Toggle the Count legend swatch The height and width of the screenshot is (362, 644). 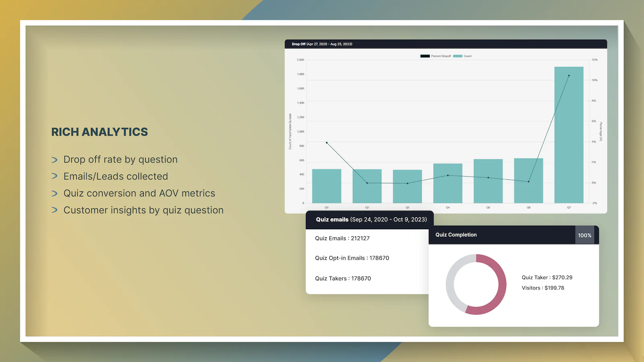tap(458, 56)
